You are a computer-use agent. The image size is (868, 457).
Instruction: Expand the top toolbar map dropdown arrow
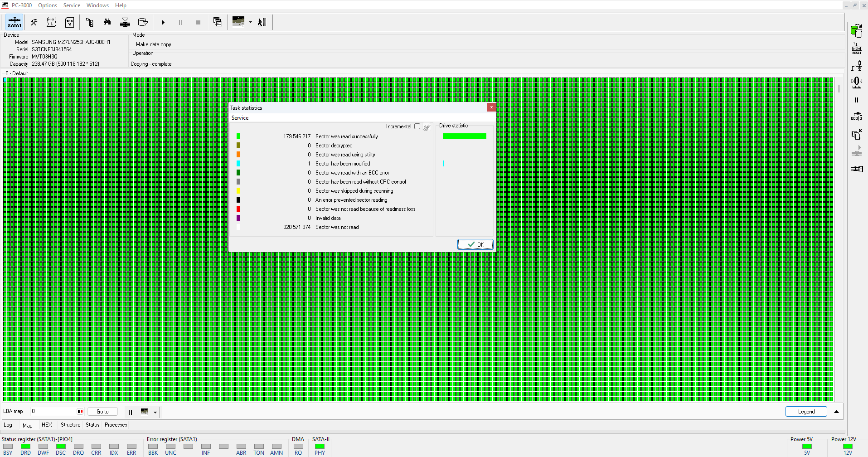(250, 22)
